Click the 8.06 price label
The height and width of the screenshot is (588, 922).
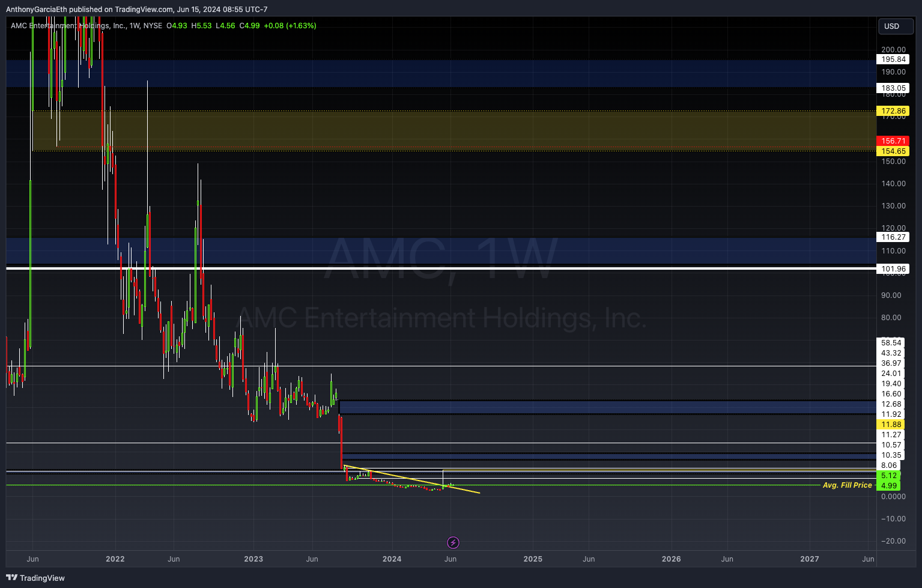pyautogui.click(x=889, y=465)
